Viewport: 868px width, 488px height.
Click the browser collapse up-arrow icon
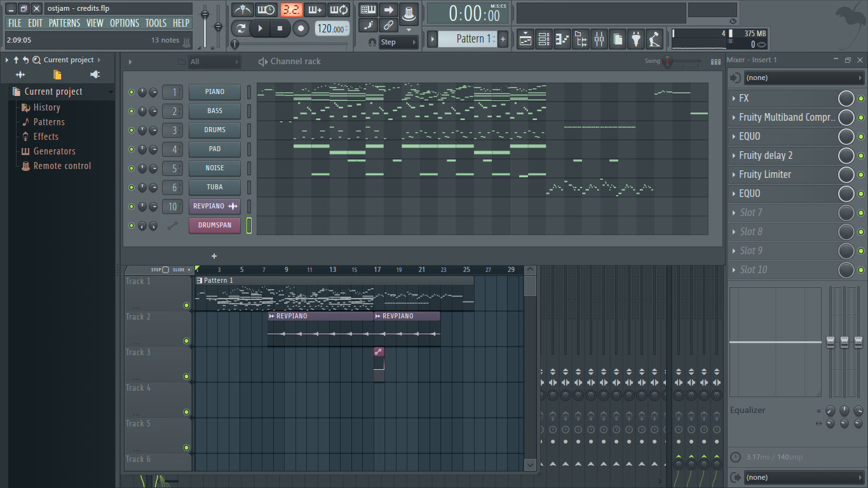pos(16,60)
